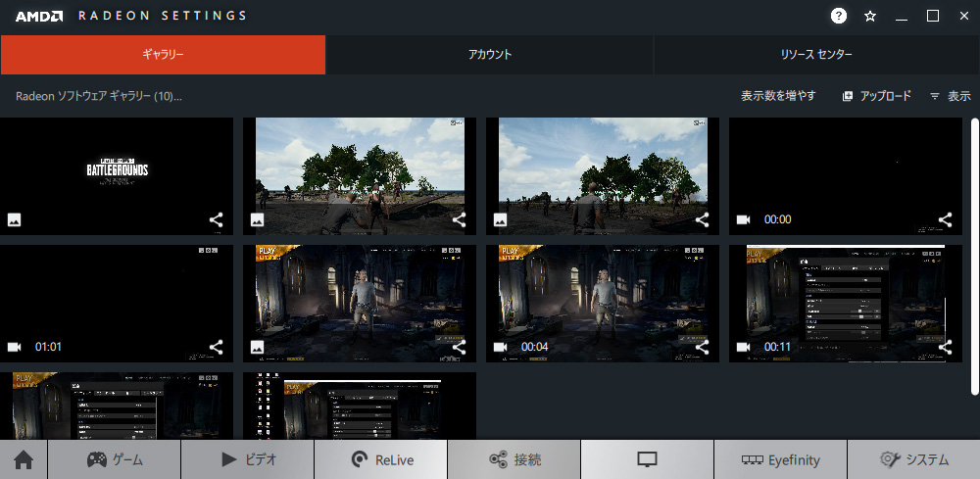
Task: Open the 00:04 lobby character video thumbnail
Action: click(x=603, y=304)
